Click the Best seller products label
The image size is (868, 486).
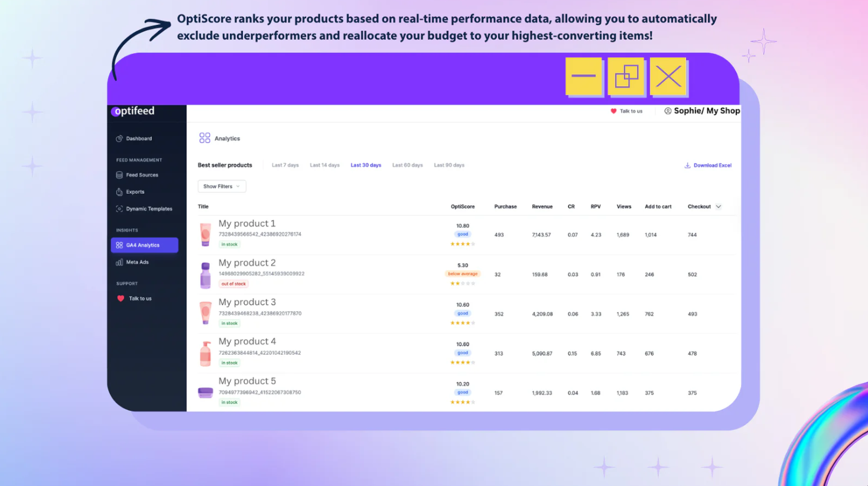tap(225, 166)
